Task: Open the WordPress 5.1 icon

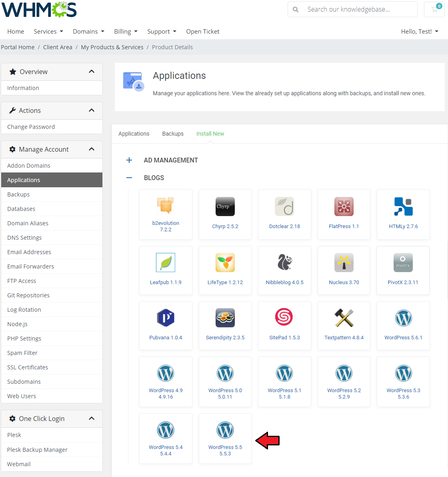Action: coord(284,373)
